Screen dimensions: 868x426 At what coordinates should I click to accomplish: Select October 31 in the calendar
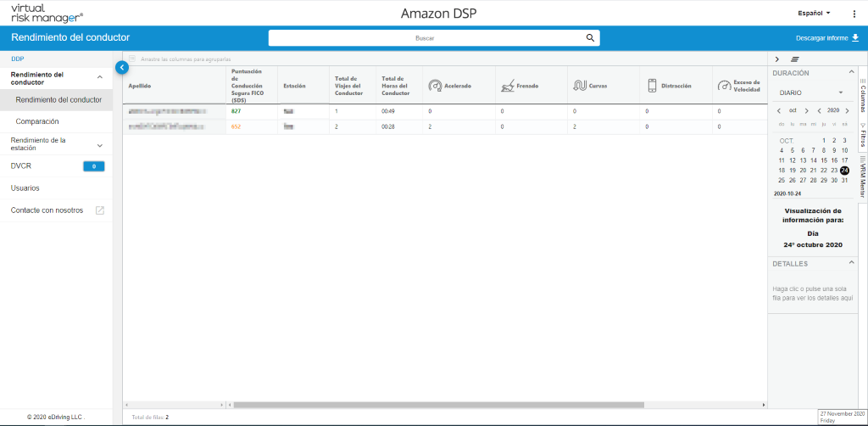pos(844,180)
